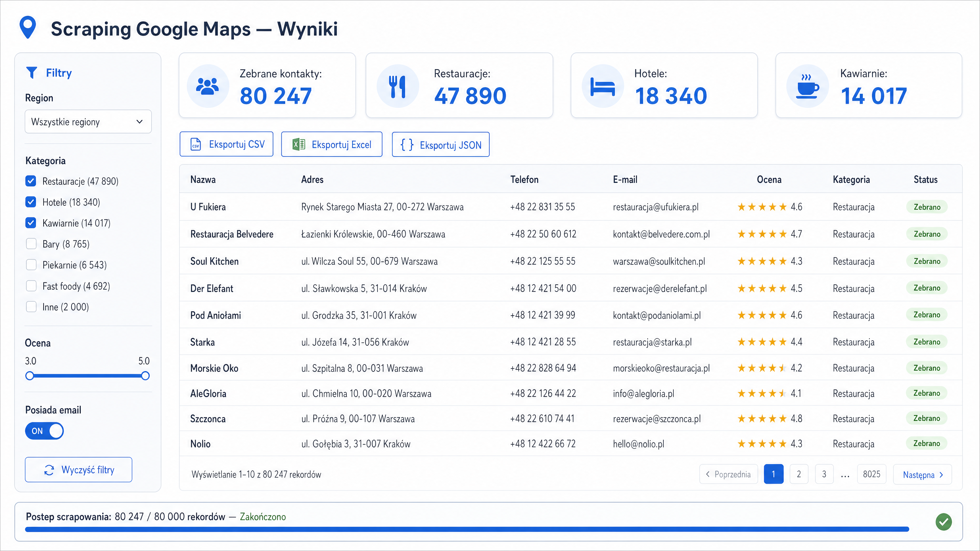Sort table by Ocena column header
This screenshot has height=551, width=980.
coord(769,179)
